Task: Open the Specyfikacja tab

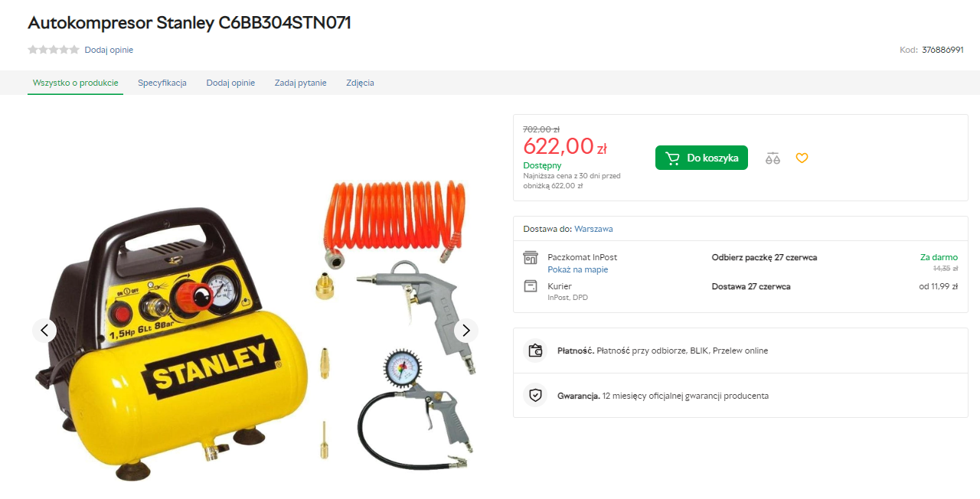Action: click(x=162, y=83)
